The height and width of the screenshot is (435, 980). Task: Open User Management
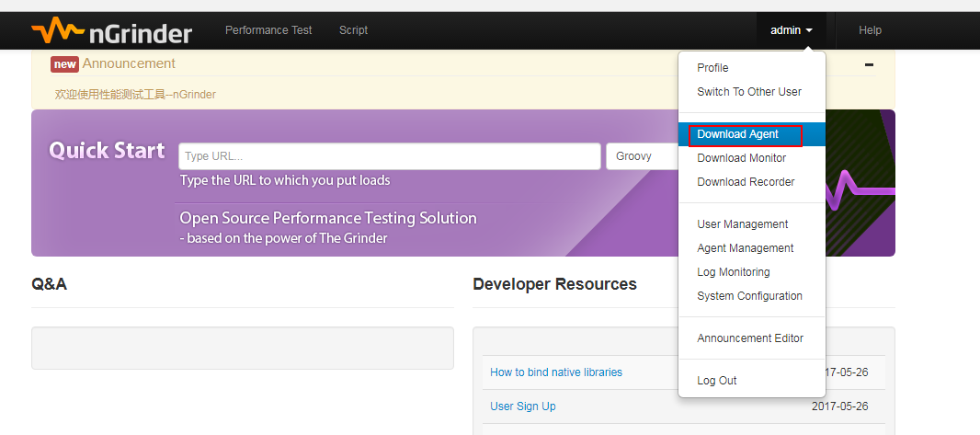coord(752,224)
